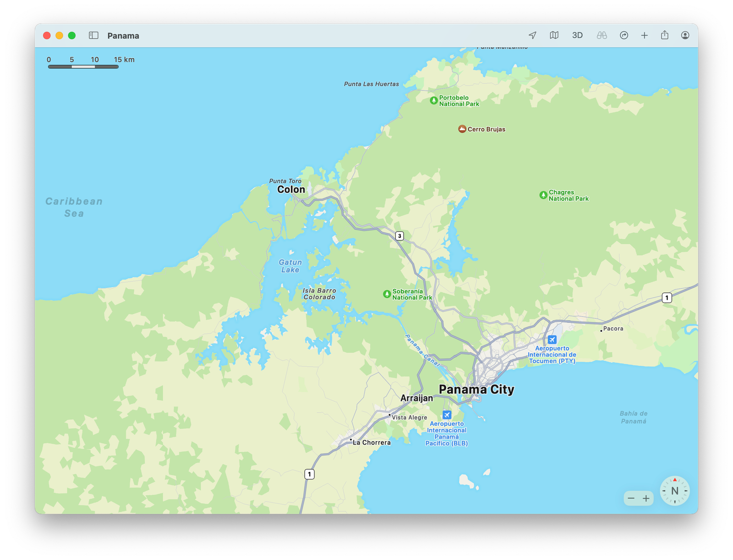
Task: Open directions from the toolbar
Action: [624, 35]
